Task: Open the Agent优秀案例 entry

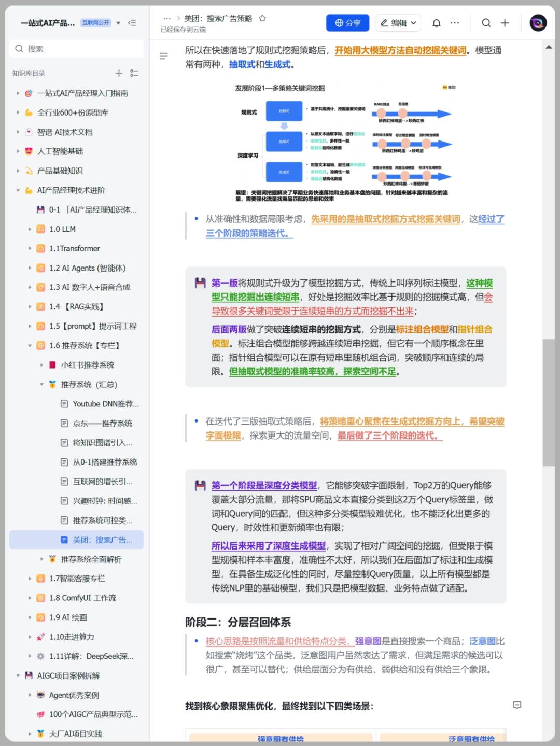Action: point(74,695)
